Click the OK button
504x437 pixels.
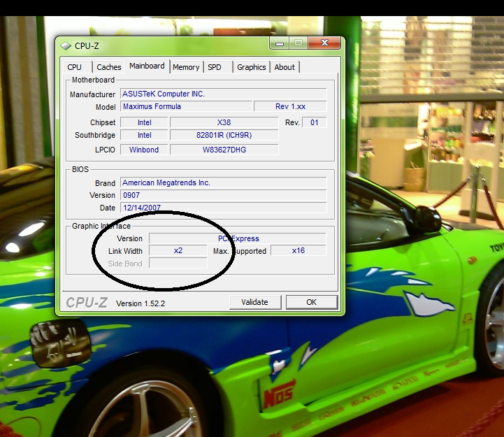click(312, 302)
